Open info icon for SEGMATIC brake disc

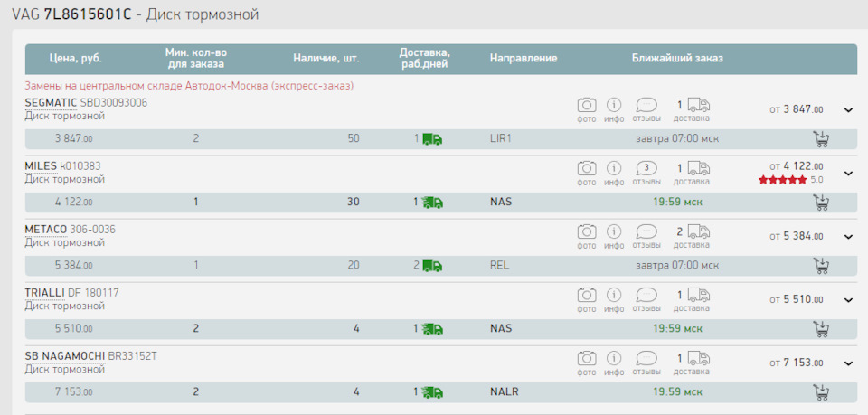click(614, 105)
